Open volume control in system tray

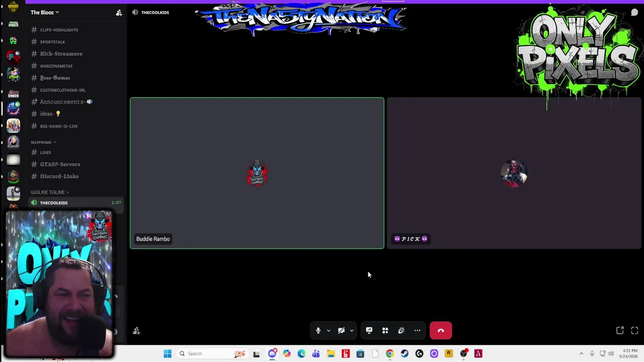pyautogui.click(x=610, y=353)
